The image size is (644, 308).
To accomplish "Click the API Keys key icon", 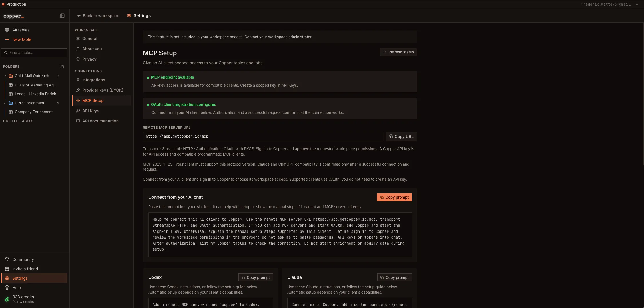I will click(x=78, y=111).
